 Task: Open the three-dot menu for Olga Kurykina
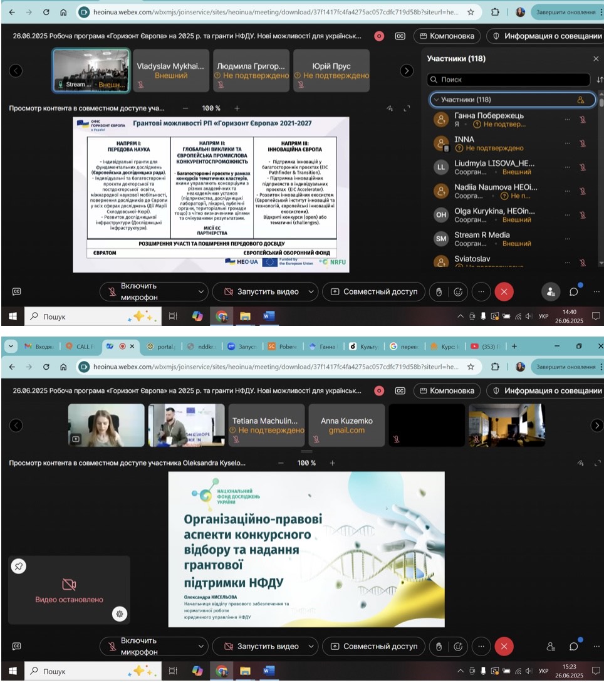(568, 215)
